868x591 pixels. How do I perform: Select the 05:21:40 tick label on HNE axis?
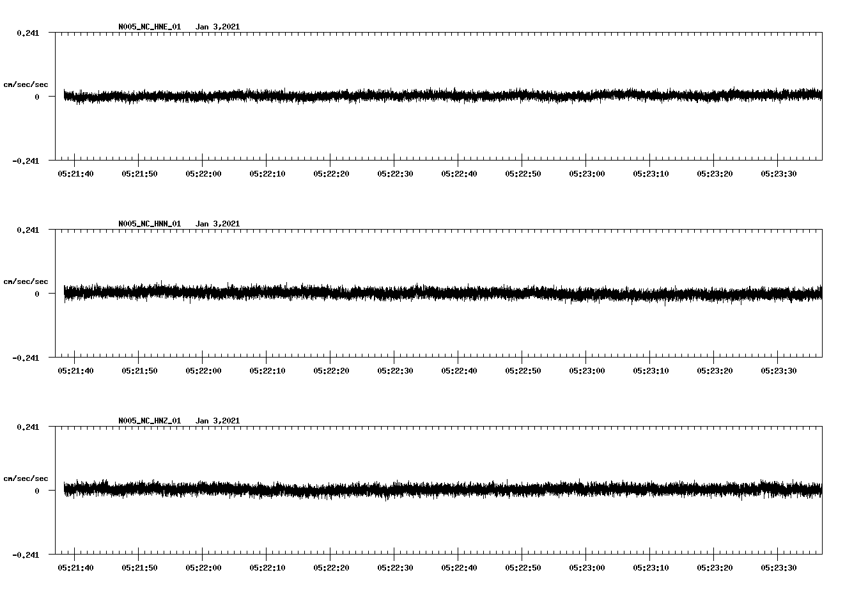click(x=75, y=173)
